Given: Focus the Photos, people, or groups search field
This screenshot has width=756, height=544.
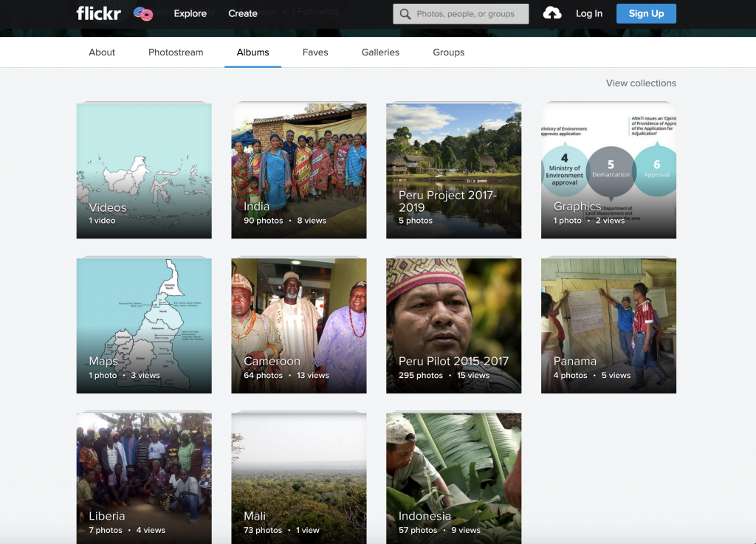Looking at the screenshot, I should [461, 14].
